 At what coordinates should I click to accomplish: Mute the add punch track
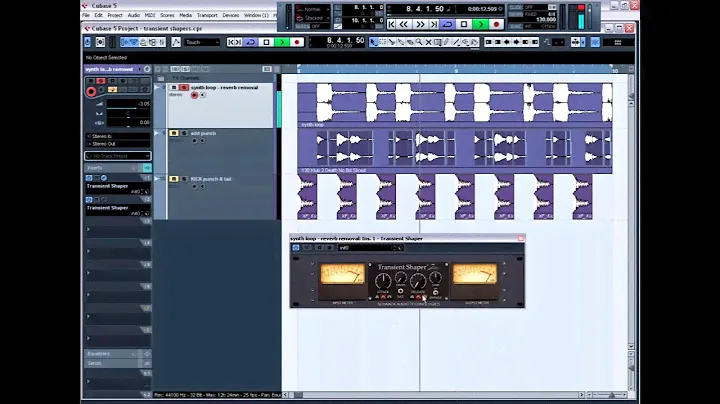[x=173, y=133]
